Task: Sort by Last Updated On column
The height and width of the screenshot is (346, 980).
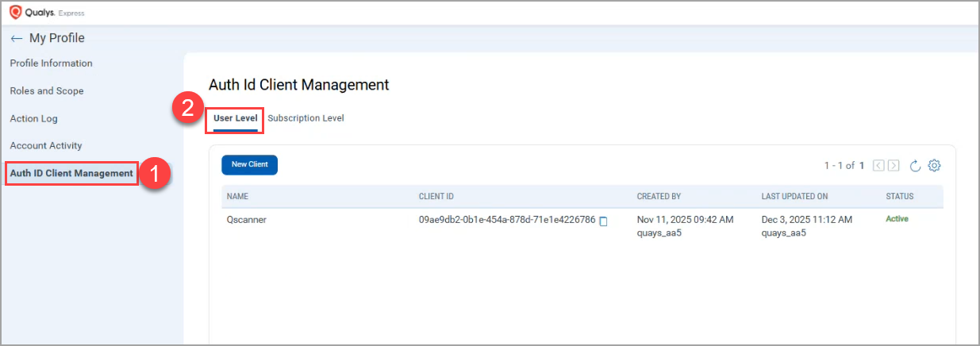Action: (x=794, y=196)
